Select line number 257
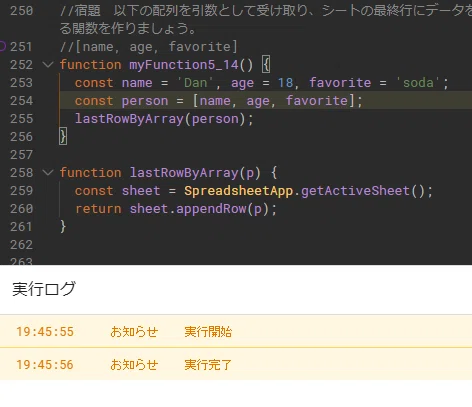This screenshot has height=407, width=472. pyautogui.click(x=21, y=155)
